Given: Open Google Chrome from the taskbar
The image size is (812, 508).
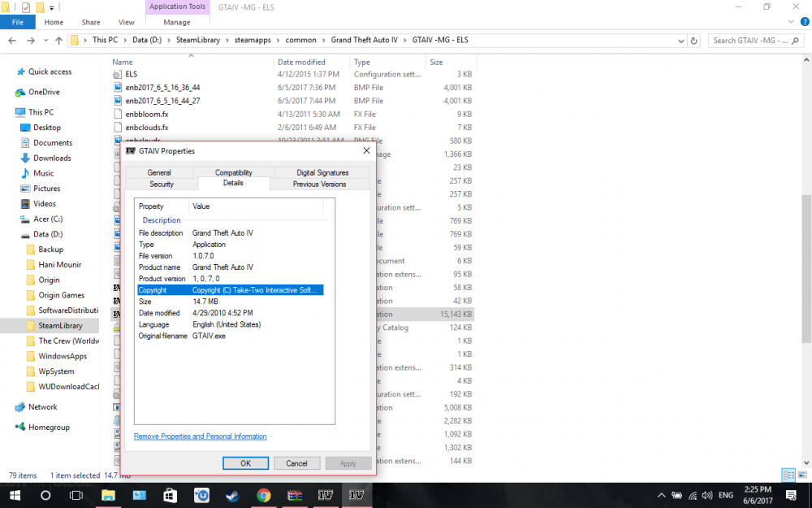Looking at the screenshot, I should coord(264,496).
